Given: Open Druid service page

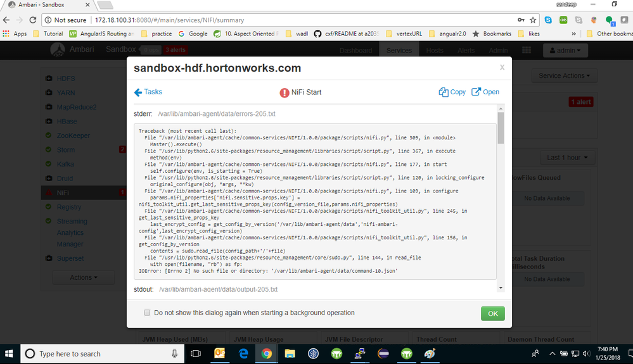Looking at the screenshot, I should 65,178.
